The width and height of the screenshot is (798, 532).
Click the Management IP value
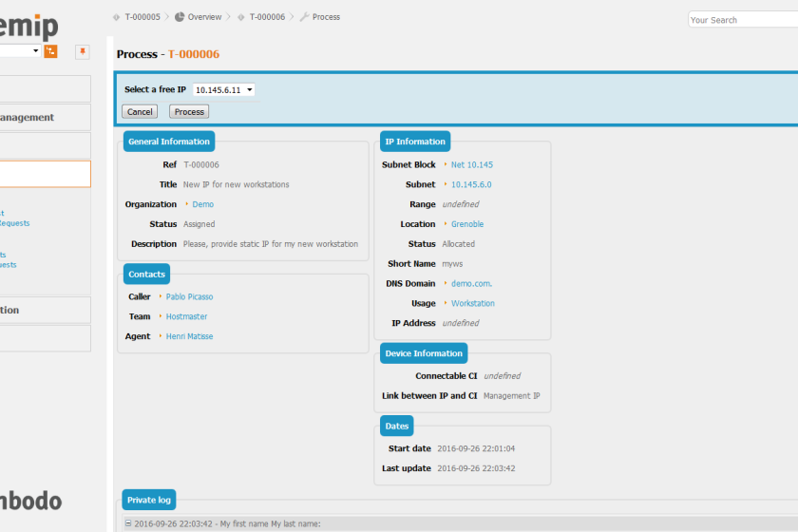[511, 395]
